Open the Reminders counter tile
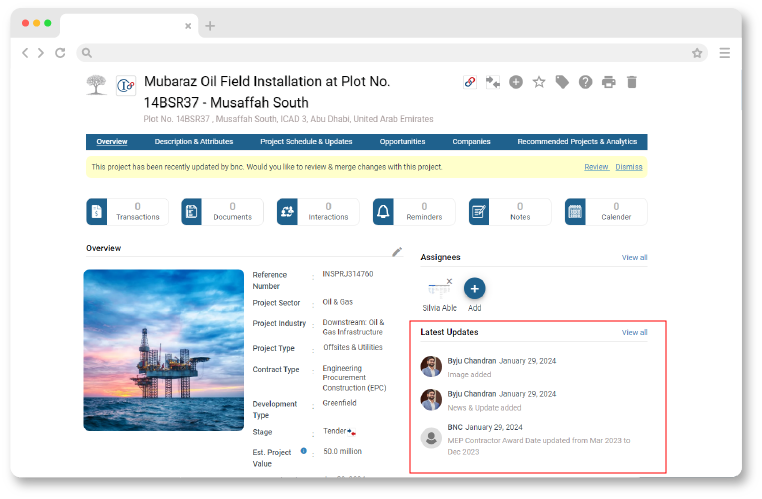Screen dimensions: 762x499 413,212
